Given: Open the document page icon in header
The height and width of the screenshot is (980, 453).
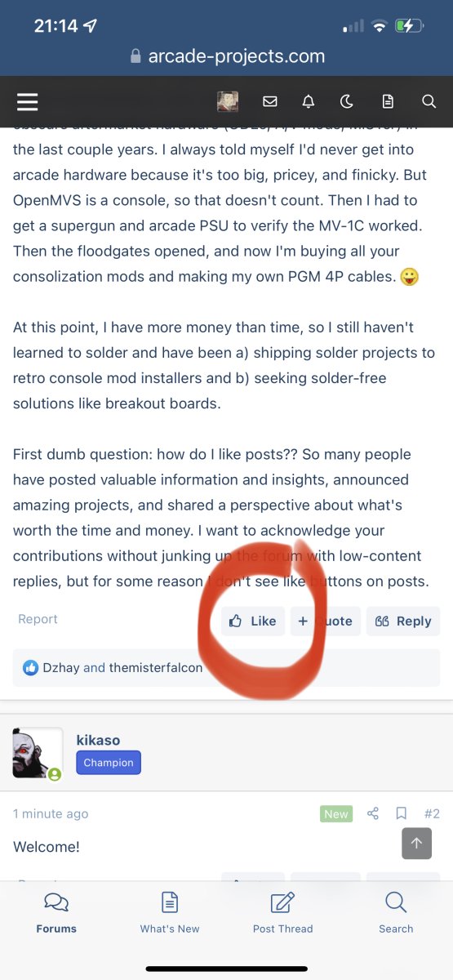Looking at the screenshot, I should point(388,101).
